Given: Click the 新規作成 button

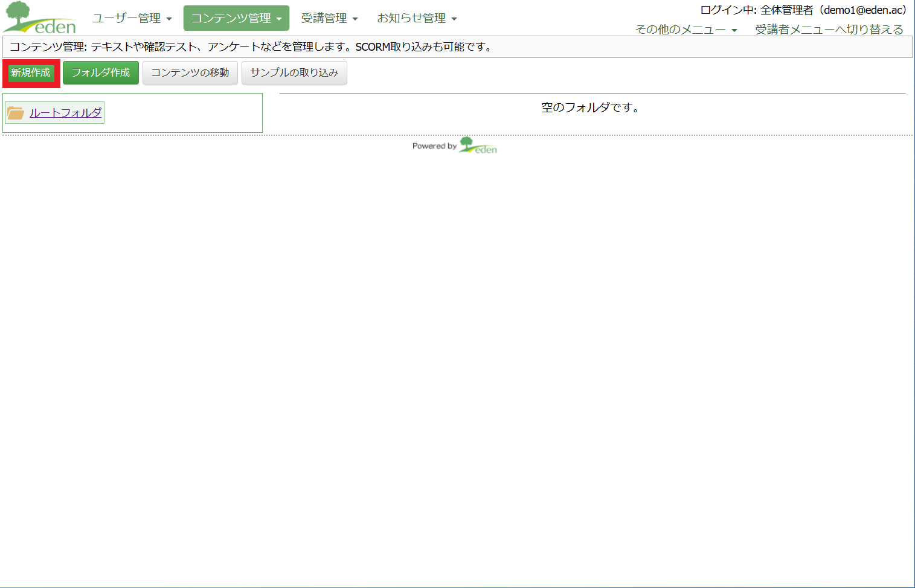Looking at the screenshot, I should (x=31, y=73).
